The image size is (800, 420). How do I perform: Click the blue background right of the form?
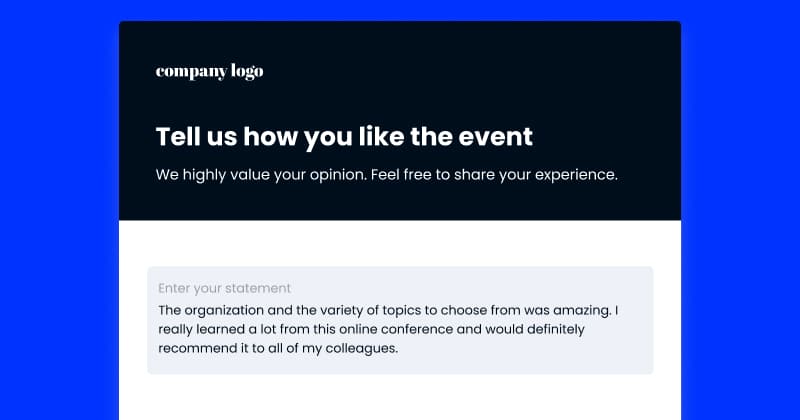pyautogui.click(x=740, y=214)
